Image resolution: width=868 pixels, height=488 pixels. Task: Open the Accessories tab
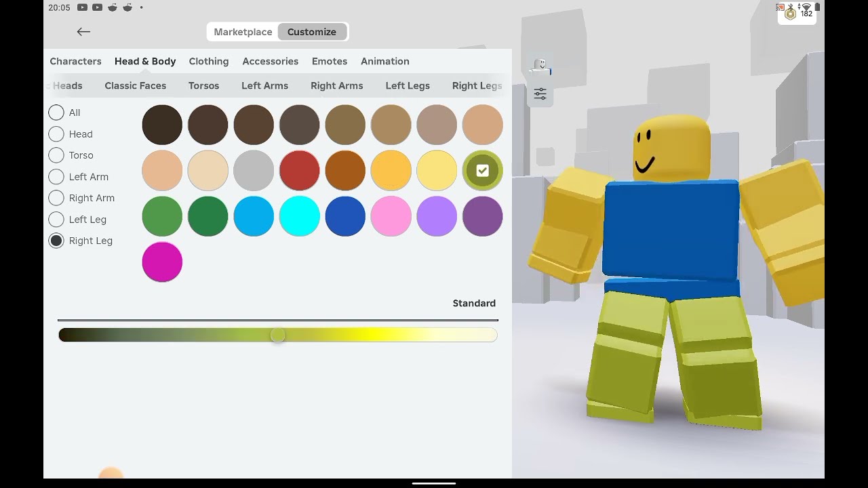[x=271, y=61]
